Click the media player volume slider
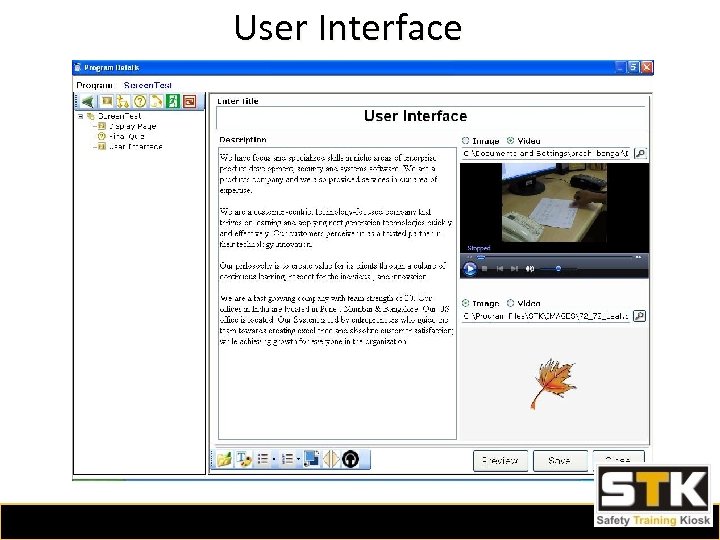Image resolution: width=720 pixels, height=540 pixels. tap(557, 269)
